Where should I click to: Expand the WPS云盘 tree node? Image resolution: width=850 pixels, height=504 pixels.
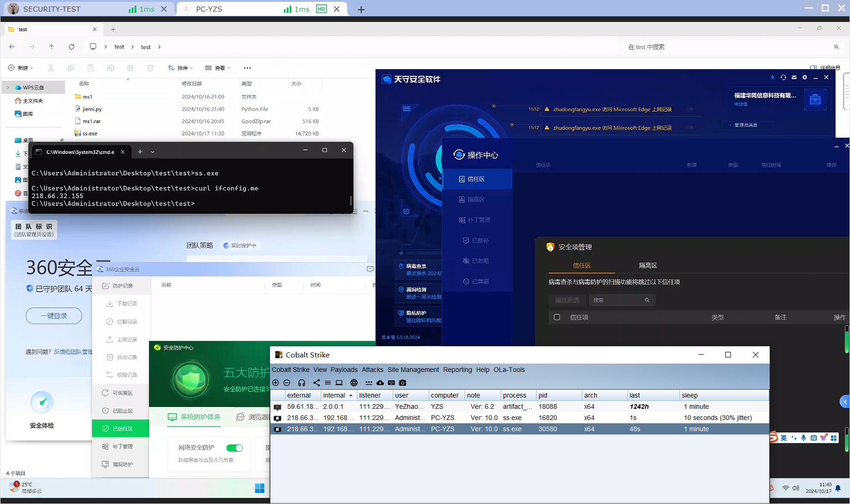(8, 87)
